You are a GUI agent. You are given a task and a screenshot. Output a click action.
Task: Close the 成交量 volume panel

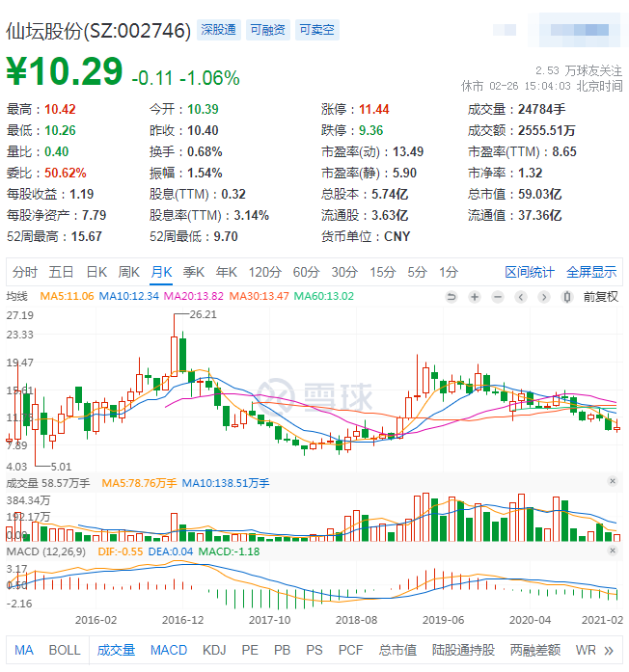613,481
